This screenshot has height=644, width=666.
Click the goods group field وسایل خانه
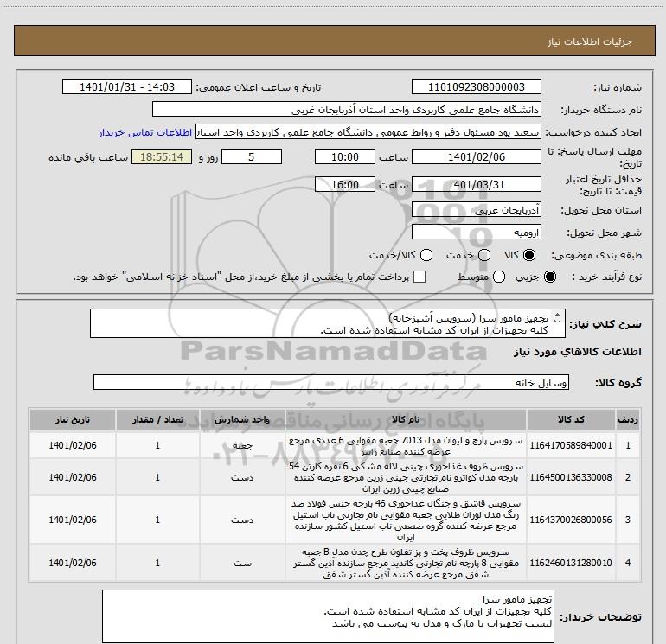pos(331,382)
